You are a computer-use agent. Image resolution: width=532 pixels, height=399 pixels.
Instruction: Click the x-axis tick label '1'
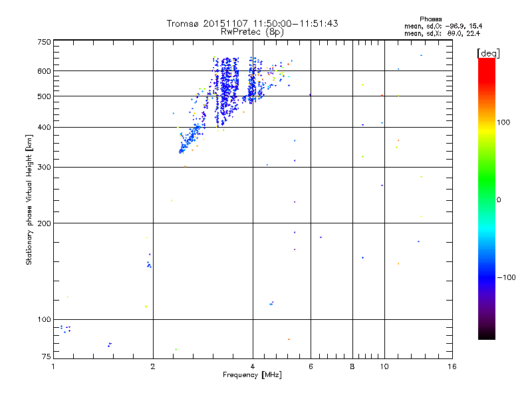coord(53,366)
